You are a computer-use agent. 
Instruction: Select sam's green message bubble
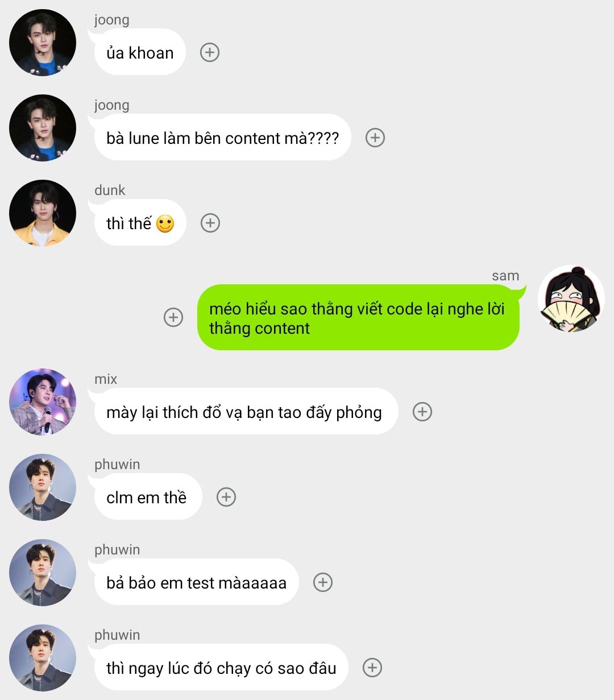(x=358, y=317)
